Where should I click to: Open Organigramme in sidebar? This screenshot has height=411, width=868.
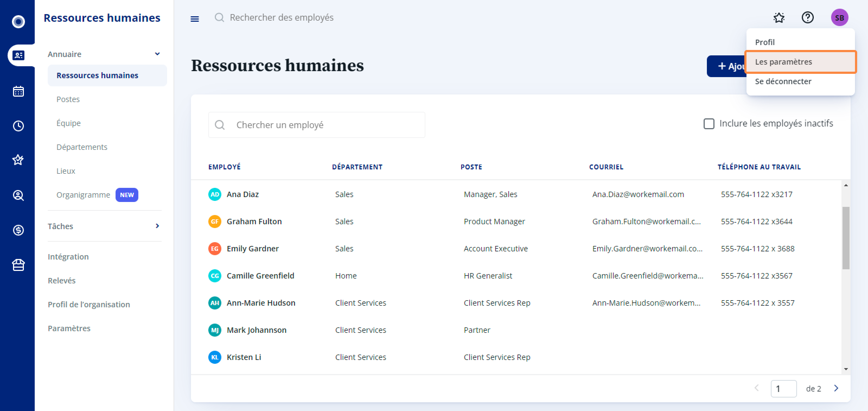tap(83, 195)
